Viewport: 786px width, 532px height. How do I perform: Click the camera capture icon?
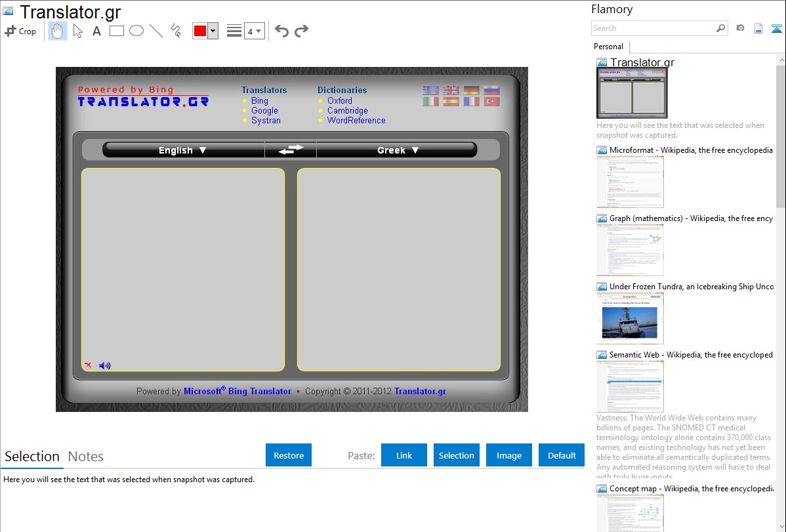pyautogui.click(x=740, y=28)
